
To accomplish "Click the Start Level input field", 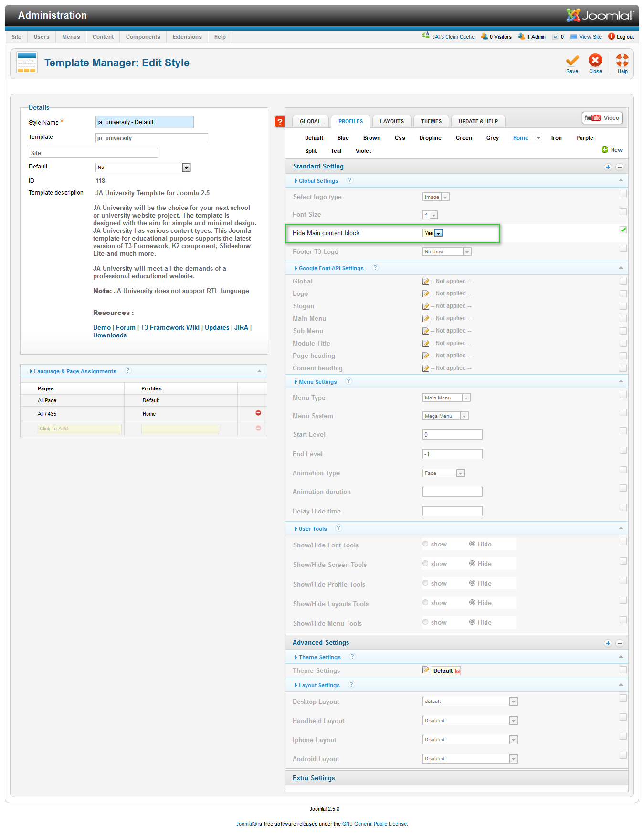I will click(453, 434).
